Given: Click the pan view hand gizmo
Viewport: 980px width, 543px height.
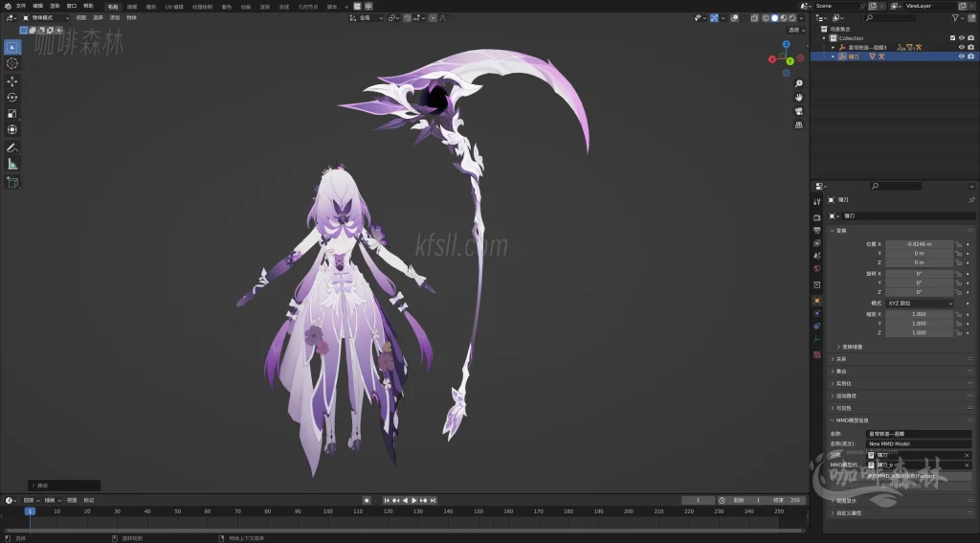Looking at the screenshot, I should pos(799,97).
